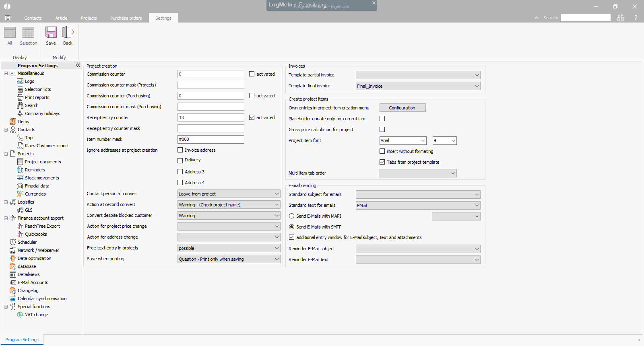Select Send E-Mails with MAPI option
This screenshot has height=346, width=644.
(292, 216)
